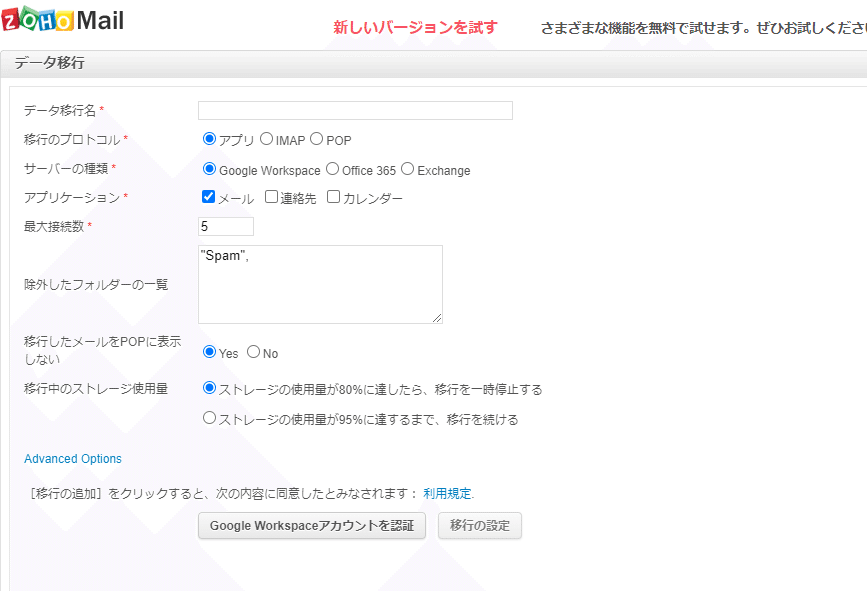Click the さまざまな機能を無料で試せます banner text
The width and height of the screenshot is (867, 591).
(x=703, y=28)
